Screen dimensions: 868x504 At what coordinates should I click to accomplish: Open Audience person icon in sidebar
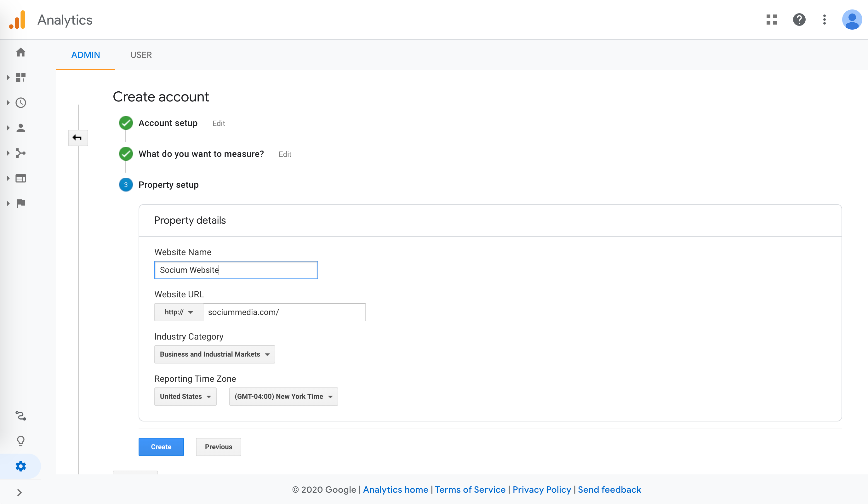coord(21,128)
